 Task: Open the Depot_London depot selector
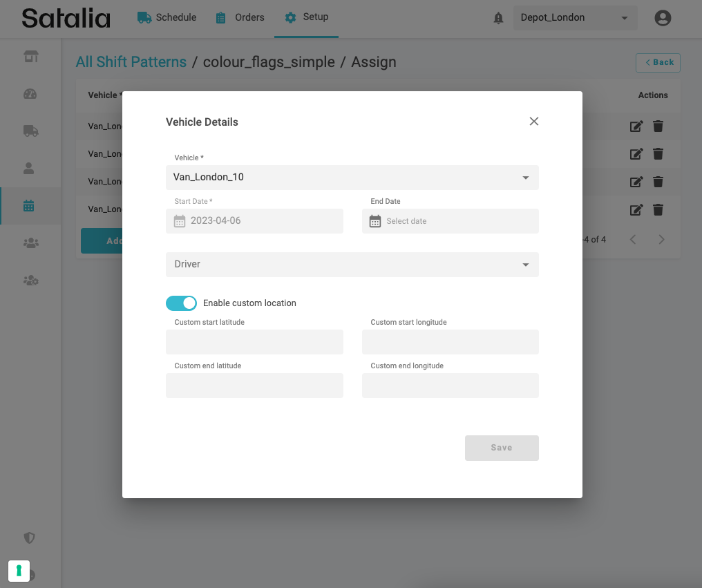point(574,19)
